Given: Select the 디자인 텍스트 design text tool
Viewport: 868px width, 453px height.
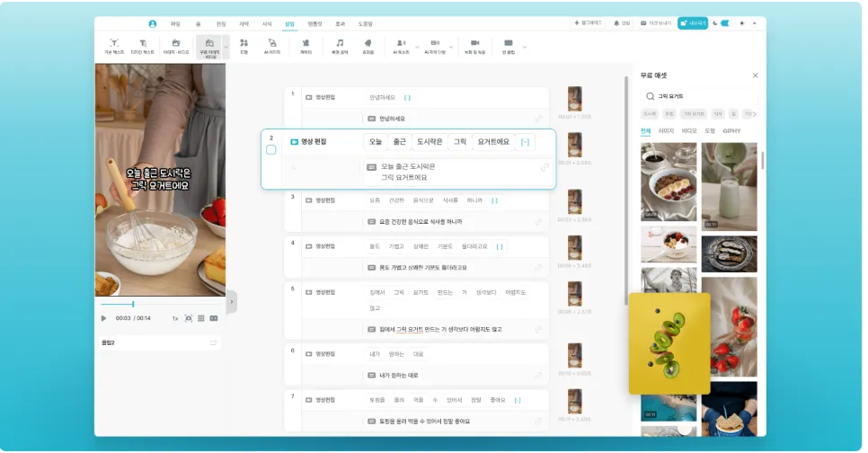Looking at the screenshot, I should [142, 47].
